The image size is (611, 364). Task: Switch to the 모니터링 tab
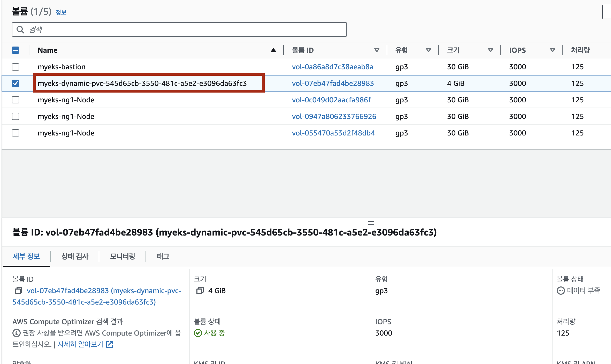[123, 256]
